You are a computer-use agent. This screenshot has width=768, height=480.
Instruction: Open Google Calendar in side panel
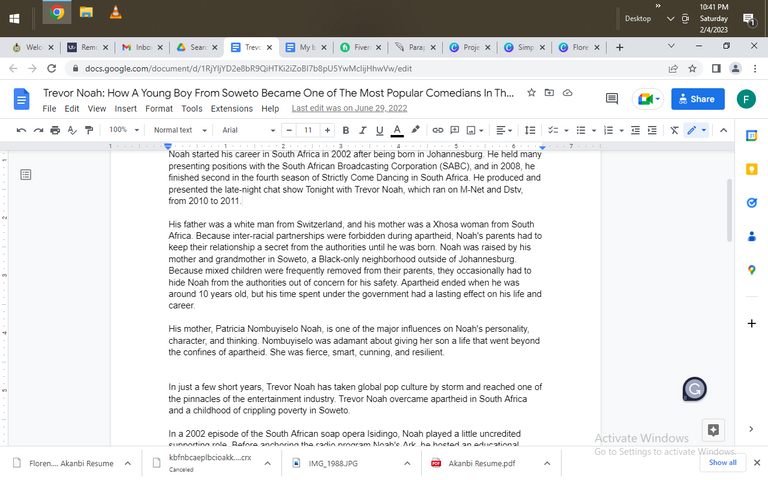751,136
